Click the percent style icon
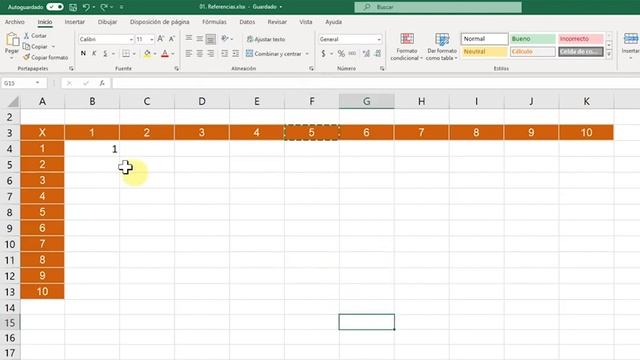 [341, 53]
